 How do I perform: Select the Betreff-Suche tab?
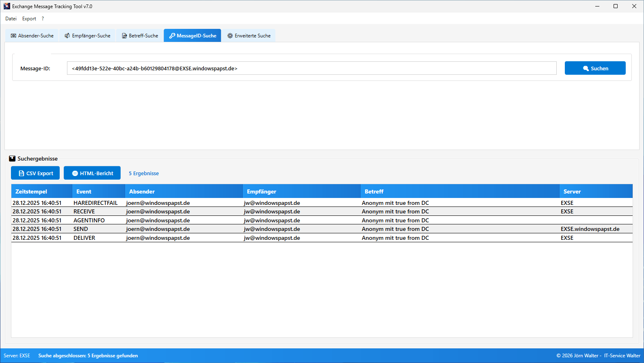point(140,36)
